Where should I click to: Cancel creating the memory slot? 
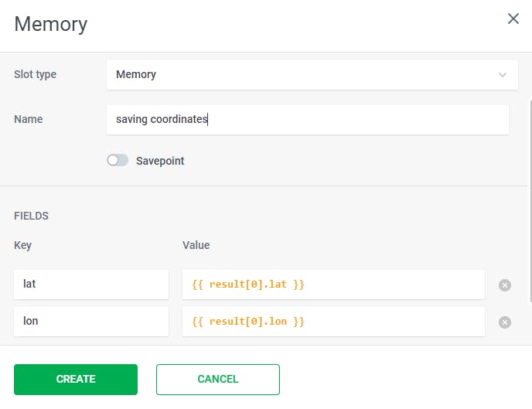[218, 380]
